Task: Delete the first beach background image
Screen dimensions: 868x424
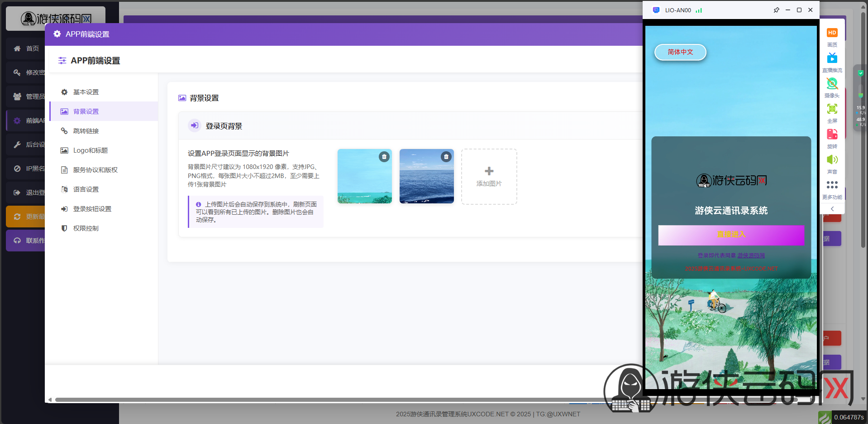Action: coord(384,157)
